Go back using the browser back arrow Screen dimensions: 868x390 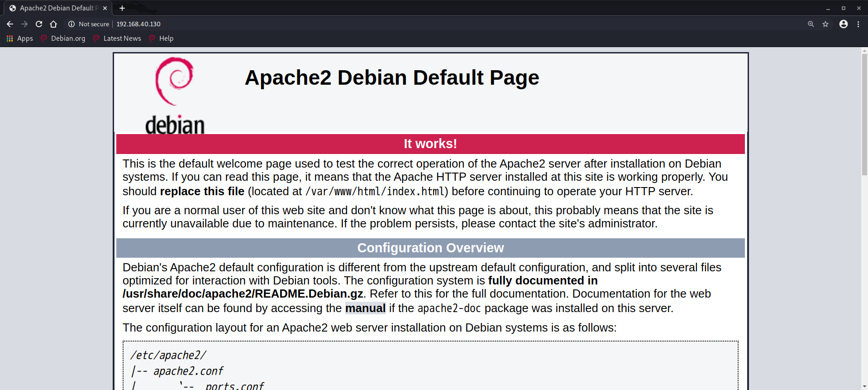point(10,24)
